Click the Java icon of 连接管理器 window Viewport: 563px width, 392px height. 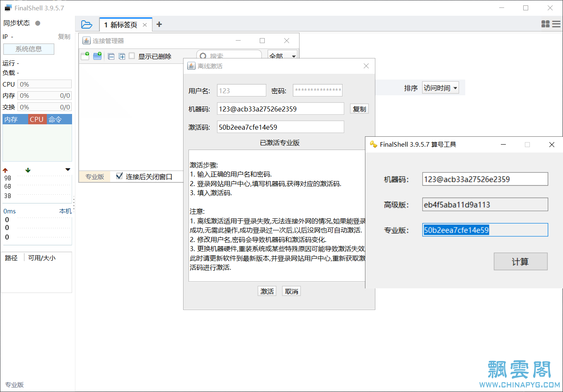pyautogui.click(x=86, y=41)
